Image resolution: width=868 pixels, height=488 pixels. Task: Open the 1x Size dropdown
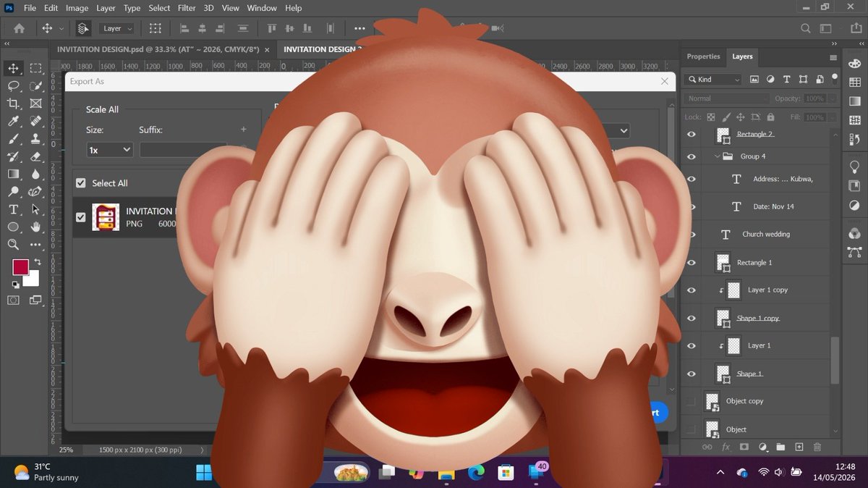109,150
